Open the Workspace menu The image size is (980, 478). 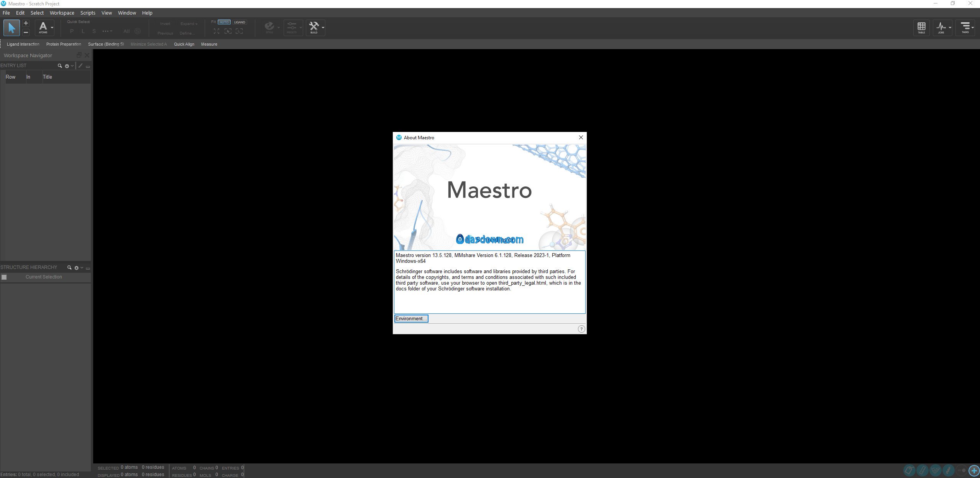pyautogui.click(x=62, y=13)
